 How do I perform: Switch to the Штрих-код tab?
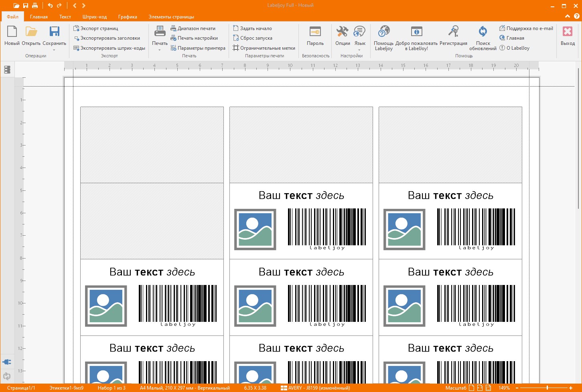pos(95,17)
